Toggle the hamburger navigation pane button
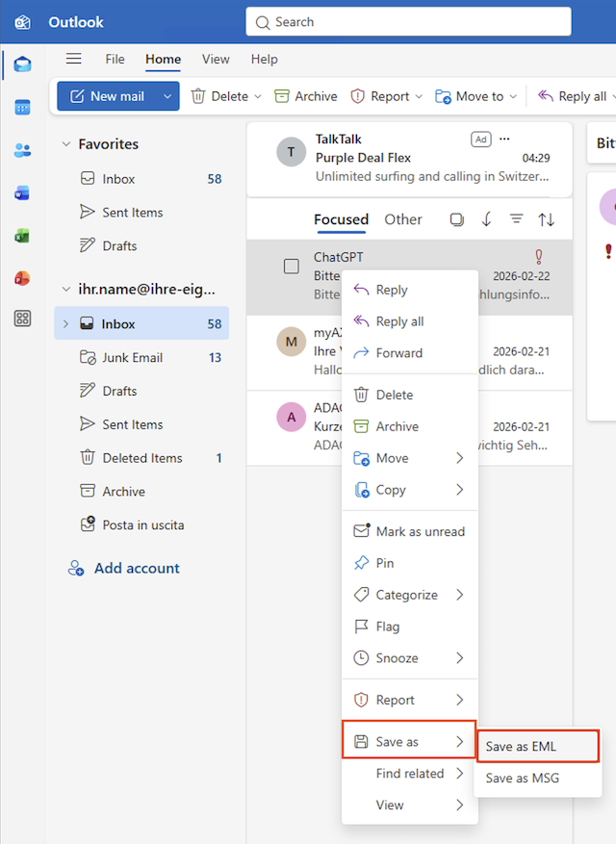 tap(74, 59)
